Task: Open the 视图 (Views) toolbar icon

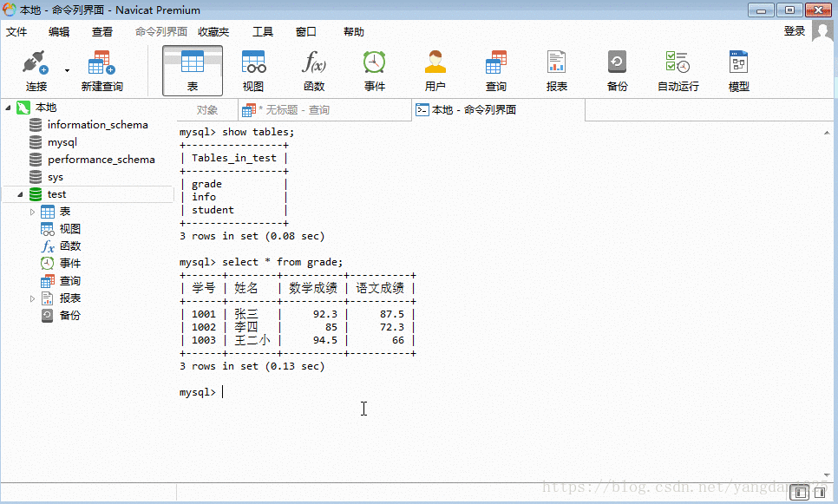Action: tap(253, 69)
